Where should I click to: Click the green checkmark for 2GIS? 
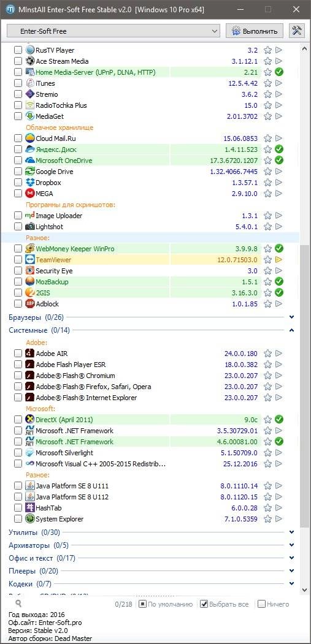tap(279, 293)
